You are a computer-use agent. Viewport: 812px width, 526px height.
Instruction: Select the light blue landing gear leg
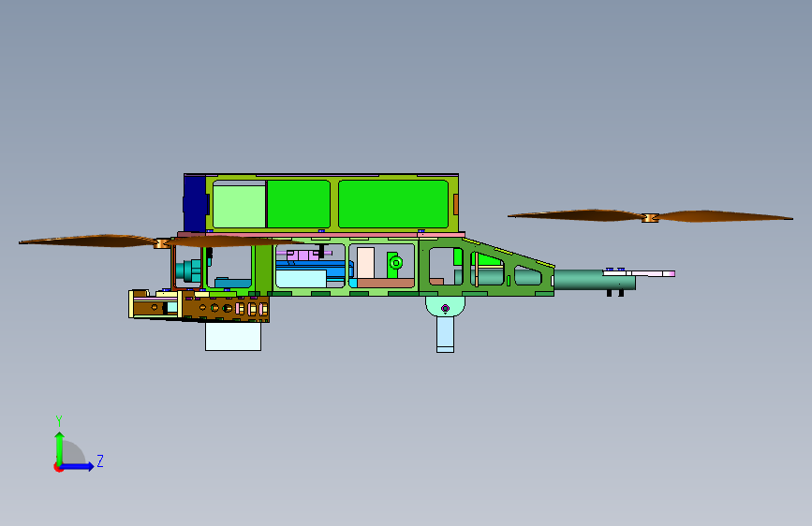[x=446, y=334]
